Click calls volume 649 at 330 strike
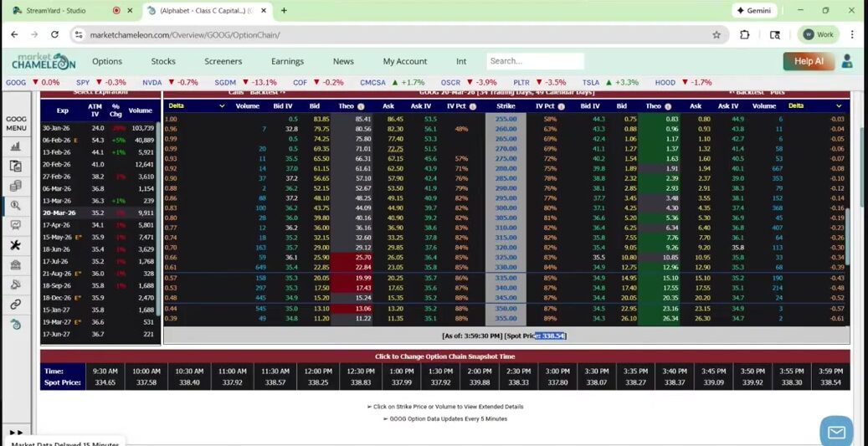Viewport: 868px width, 446px height. click(259, 267)
